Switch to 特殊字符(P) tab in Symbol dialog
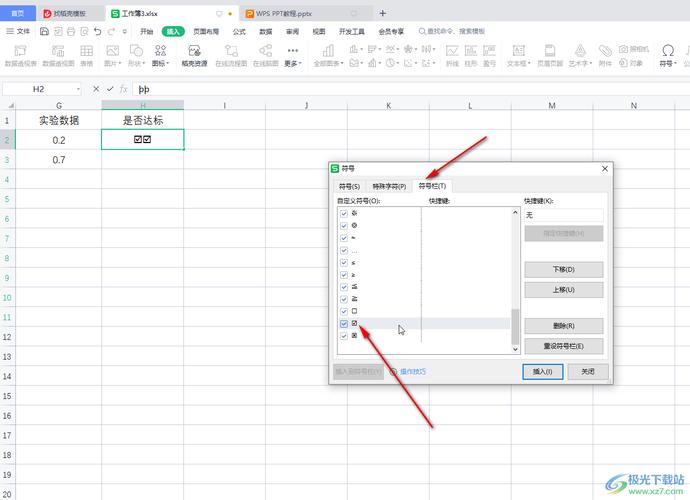690x500 pixels. pos(389,187)
